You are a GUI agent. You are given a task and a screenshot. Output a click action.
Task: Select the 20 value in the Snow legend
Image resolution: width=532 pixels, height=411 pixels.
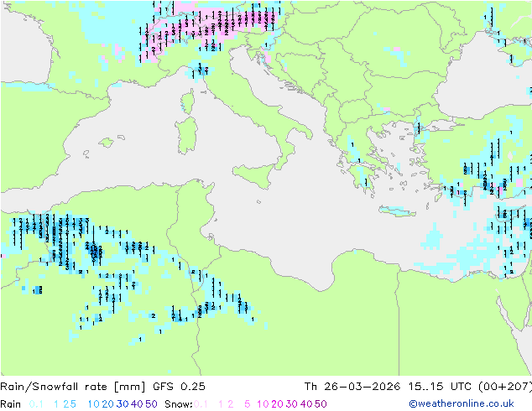click(277, 404)
